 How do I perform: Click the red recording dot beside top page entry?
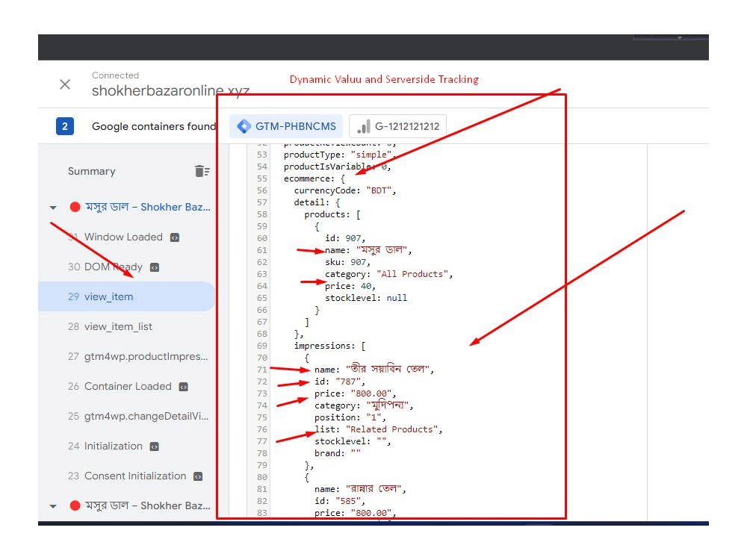pyautogui.click(x=75, y=207)
